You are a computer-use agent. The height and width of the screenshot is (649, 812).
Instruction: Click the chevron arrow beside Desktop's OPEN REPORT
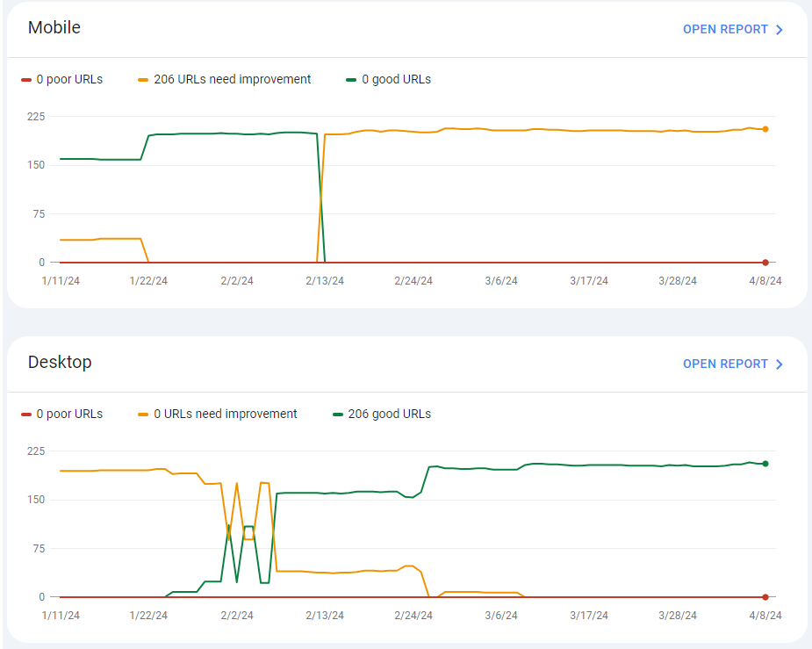coord(779,364)
